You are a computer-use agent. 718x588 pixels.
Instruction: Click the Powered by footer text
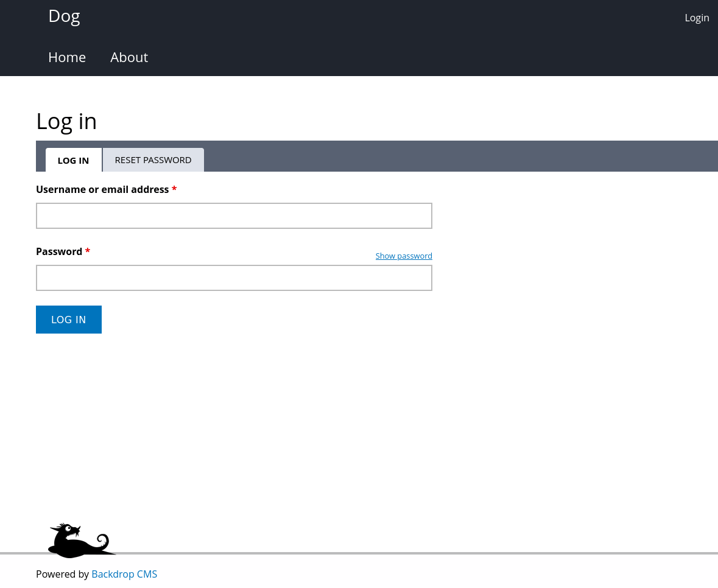tap(63, 574)
